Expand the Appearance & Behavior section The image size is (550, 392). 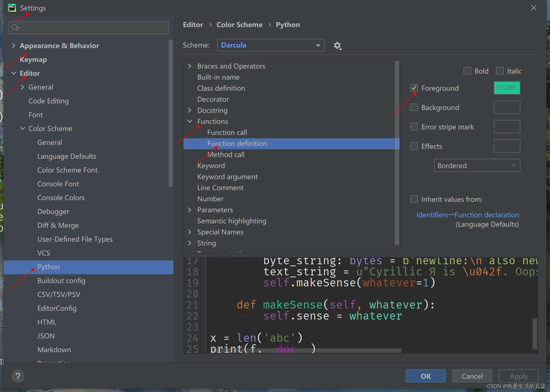point(14,46)
